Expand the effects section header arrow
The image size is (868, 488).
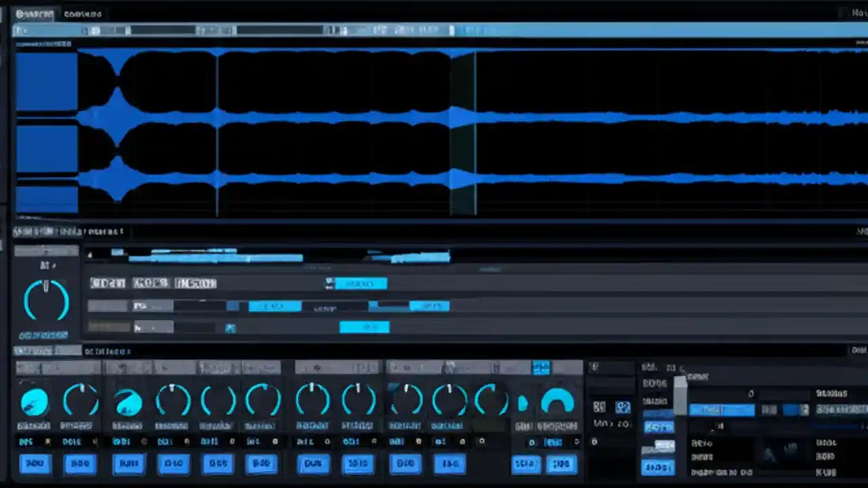point(89,254)
